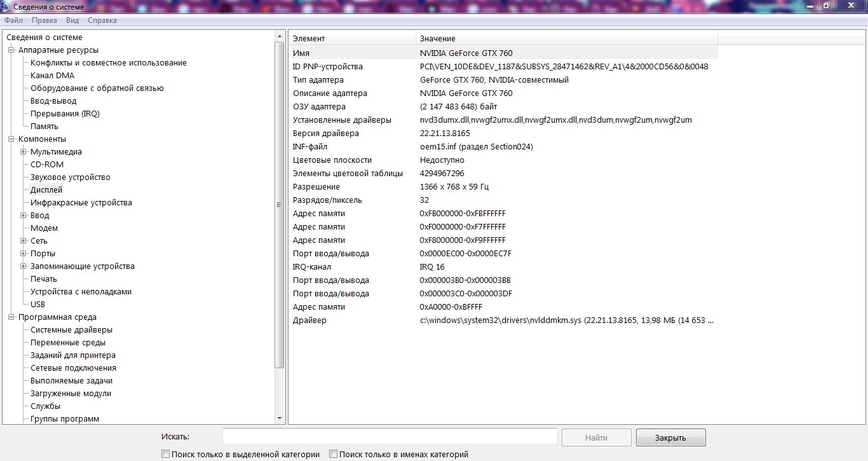Open the Группы программ category

click(x=65, y=419)
